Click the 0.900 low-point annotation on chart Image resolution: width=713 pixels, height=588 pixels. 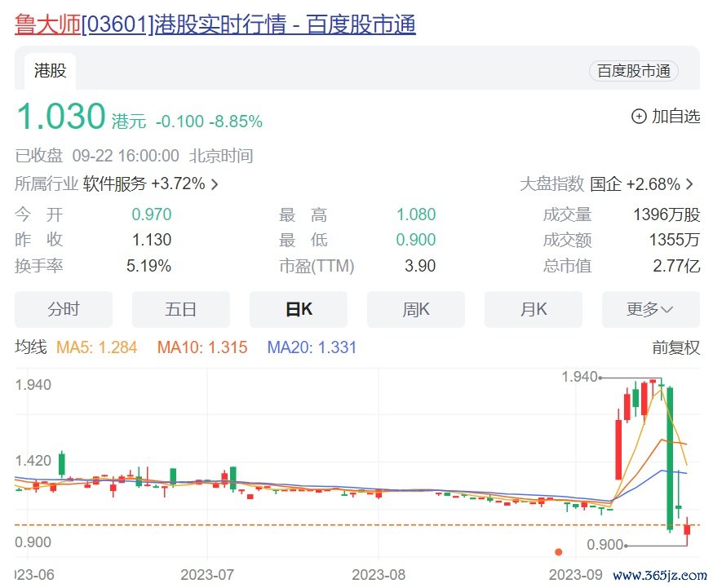(604, 545)
